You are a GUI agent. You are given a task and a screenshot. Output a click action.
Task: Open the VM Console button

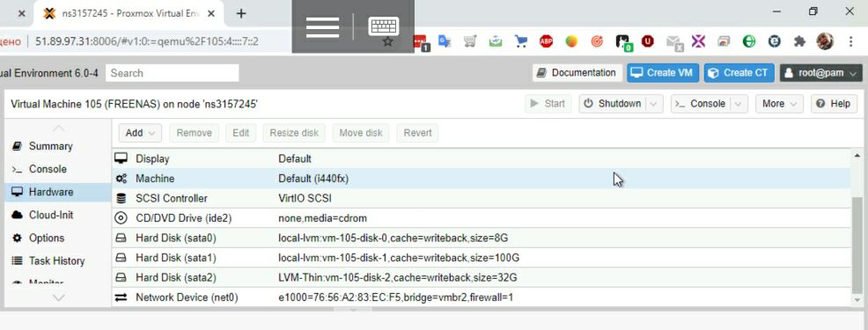[700, 104]
